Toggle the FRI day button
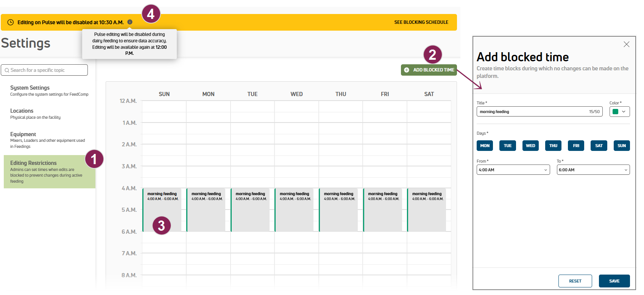This screenshot has width=644, height=295. (576, 146)
